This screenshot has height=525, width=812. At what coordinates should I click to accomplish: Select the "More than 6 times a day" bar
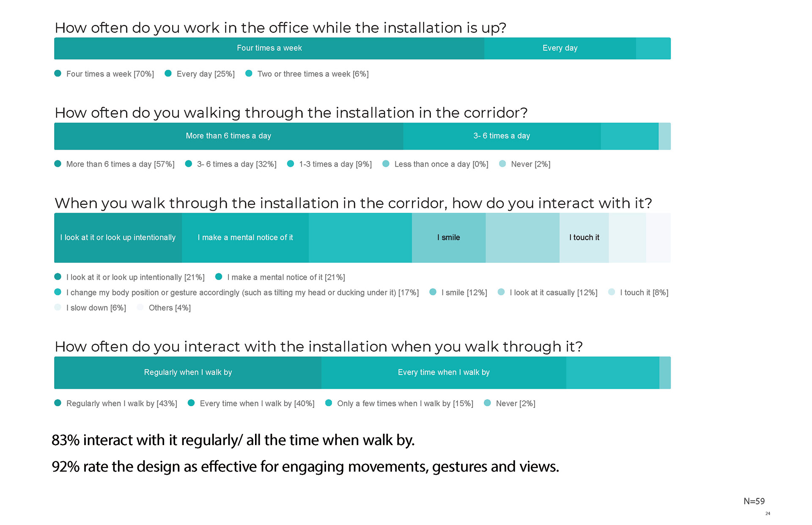pyautogui.click(x=228, y=136)
